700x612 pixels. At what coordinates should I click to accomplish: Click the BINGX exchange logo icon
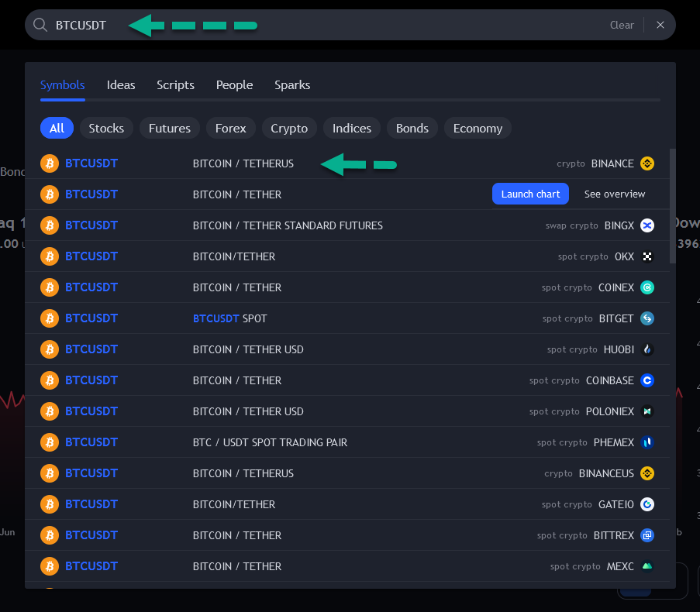click(x=647, y=225)
